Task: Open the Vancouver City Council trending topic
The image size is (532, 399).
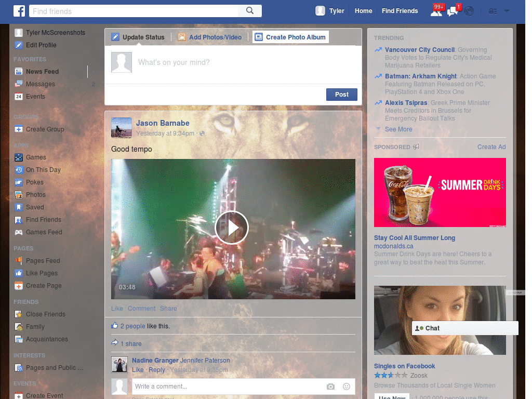Action: [x=420, y=50]
